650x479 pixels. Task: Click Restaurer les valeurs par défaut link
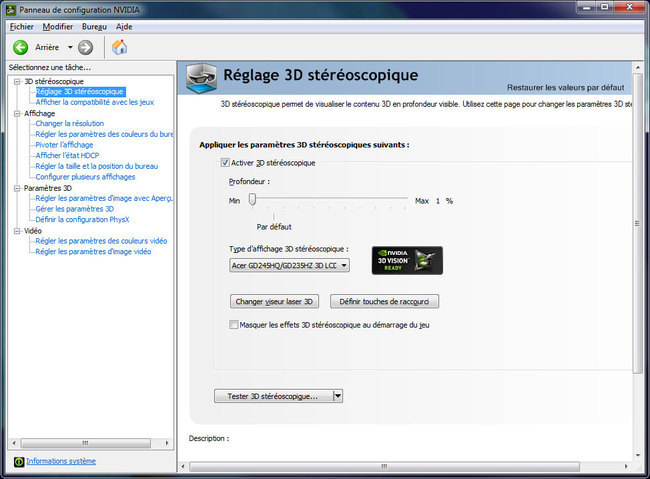565,88
